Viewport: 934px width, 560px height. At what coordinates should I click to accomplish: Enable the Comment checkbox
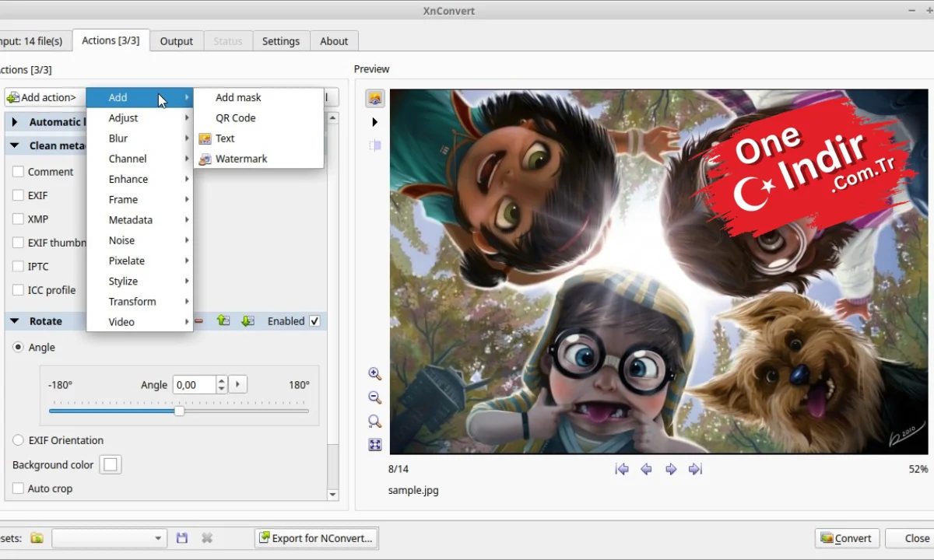[18, 172]
